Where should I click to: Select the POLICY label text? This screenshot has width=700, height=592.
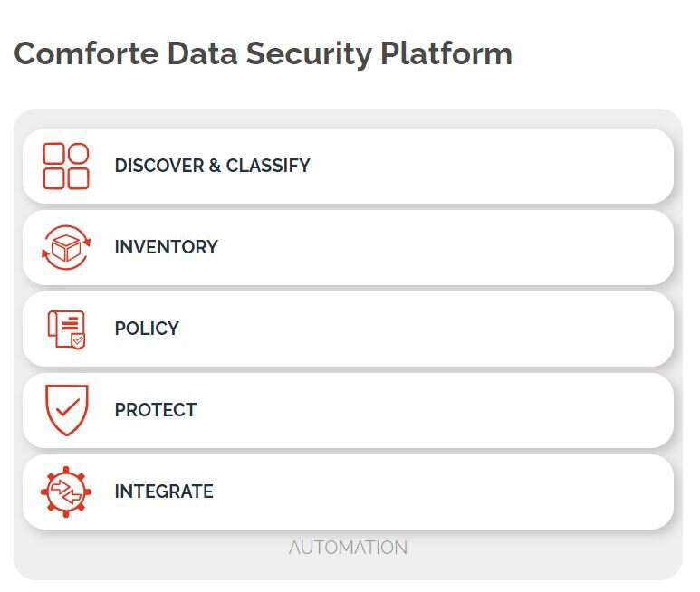point(147,329)
